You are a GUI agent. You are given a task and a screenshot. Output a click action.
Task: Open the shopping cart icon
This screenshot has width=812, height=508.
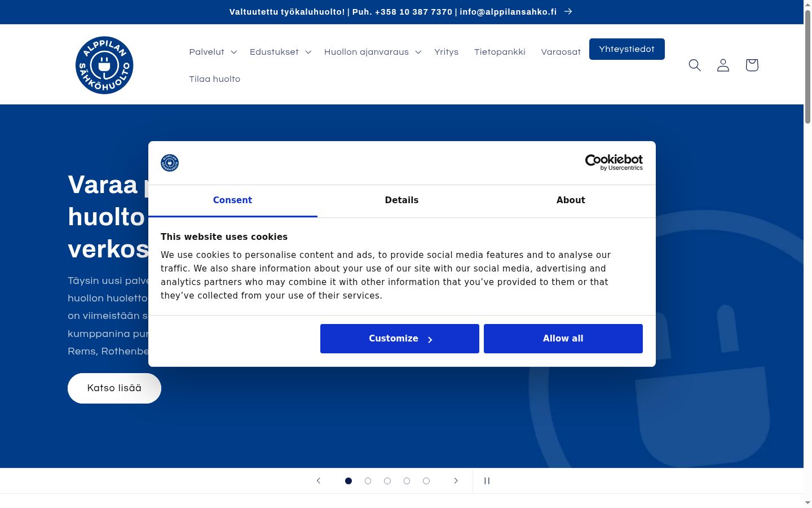pyautogui.click(x=752, y=65)
